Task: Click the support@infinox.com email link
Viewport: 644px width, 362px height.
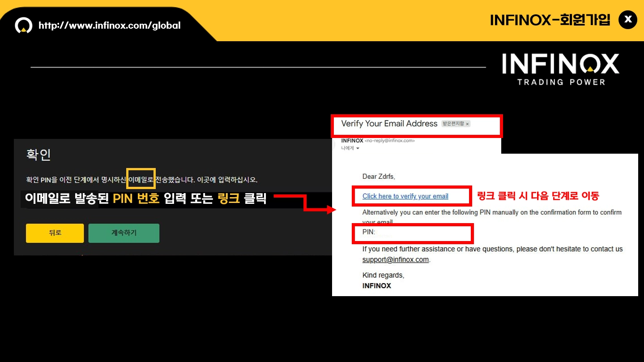Action: point(396,259)
